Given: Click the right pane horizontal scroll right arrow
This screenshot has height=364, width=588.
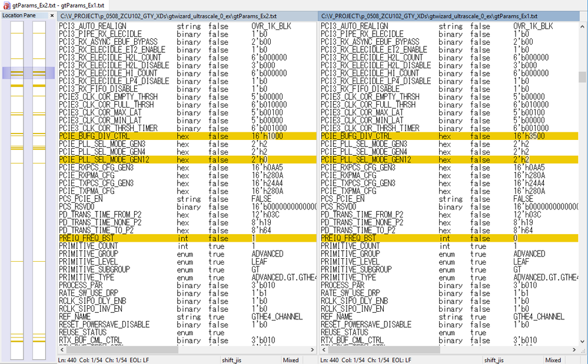Looking at the screenshot, I should [574, 349].
